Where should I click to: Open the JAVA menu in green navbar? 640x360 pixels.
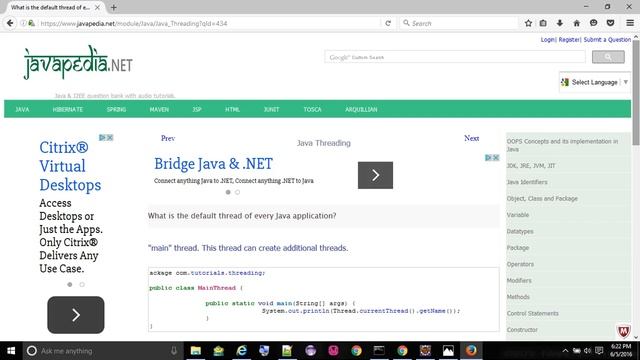(x=22, y=109)
